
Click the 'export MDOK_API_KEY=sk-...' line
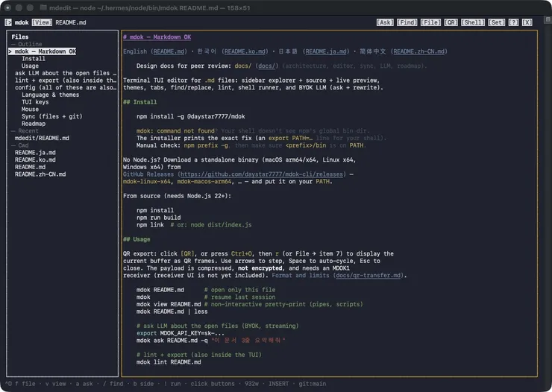(181, 333)
